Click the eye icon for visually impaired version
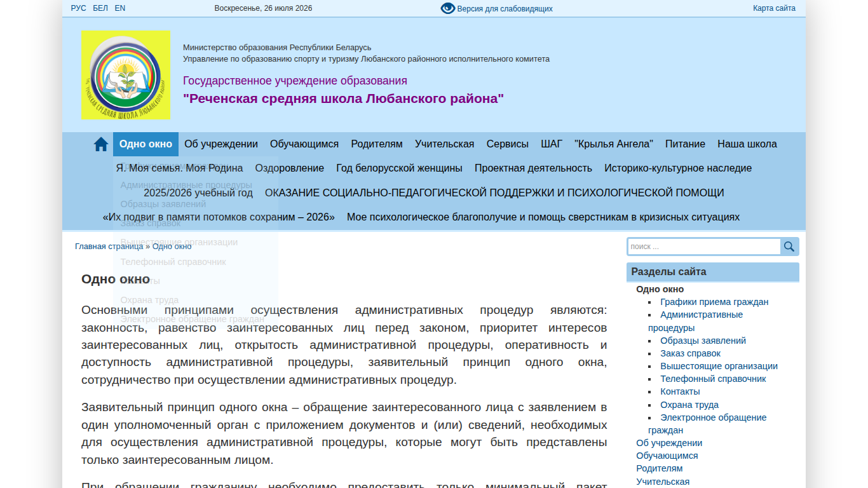Image resolution: width=868 pixels, height=488 pixels. point(448,8)
